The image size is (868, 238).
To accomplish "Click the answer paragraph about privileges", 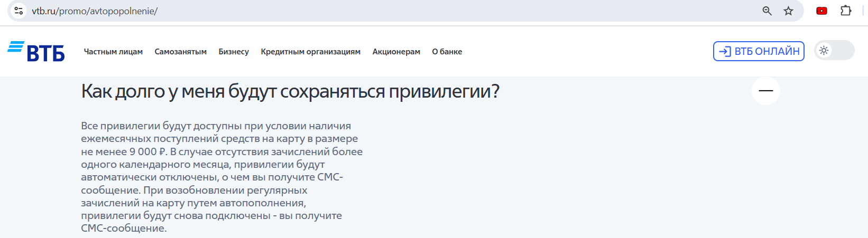I will 222,177.
